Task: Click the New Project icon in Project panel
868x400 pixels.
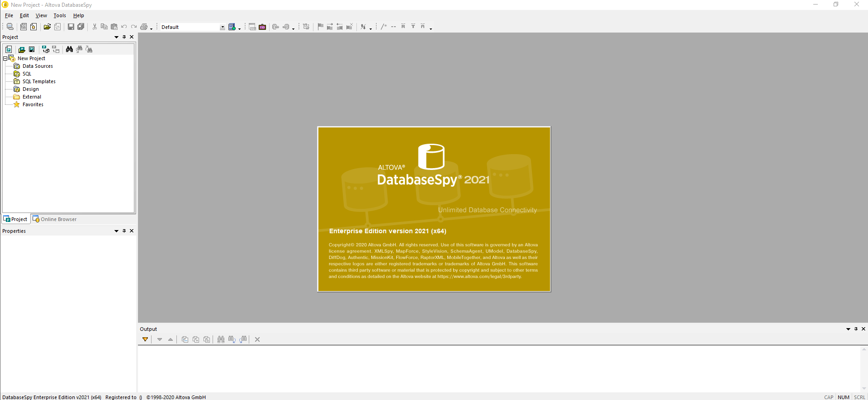Action: point(9,49)
